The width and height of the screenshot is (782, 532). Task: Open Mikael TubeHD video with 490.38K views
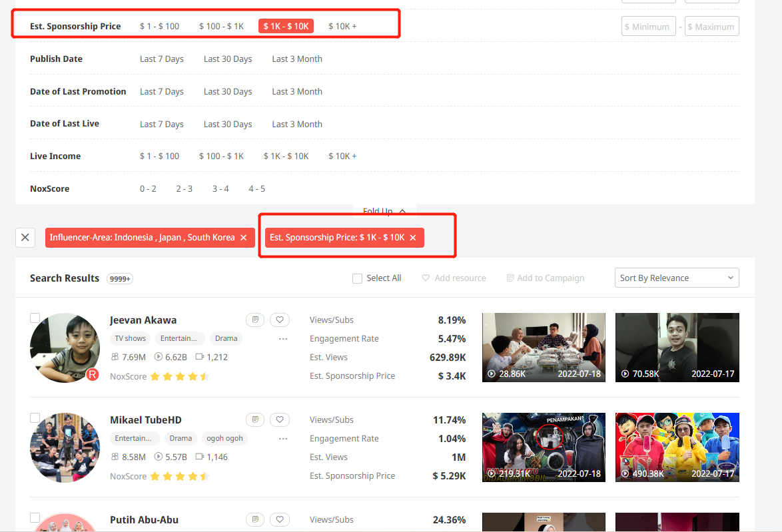coord(677,447)
